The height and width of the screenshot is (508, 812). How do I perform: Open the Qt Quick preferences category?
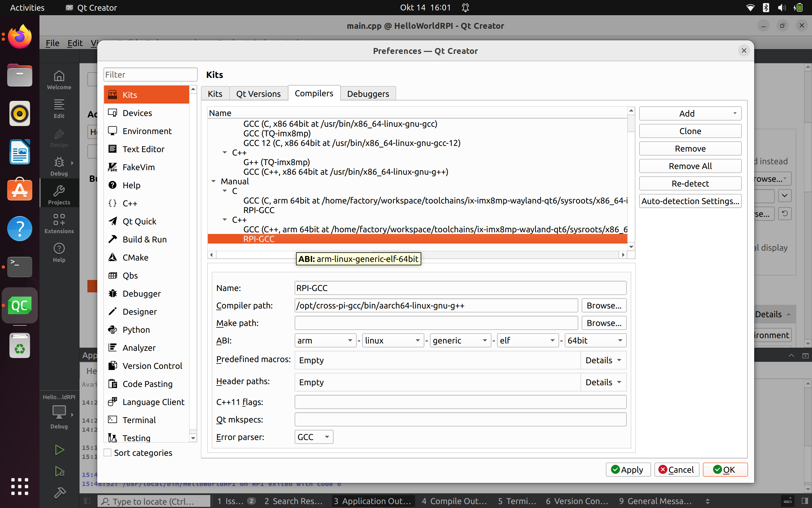146,221
